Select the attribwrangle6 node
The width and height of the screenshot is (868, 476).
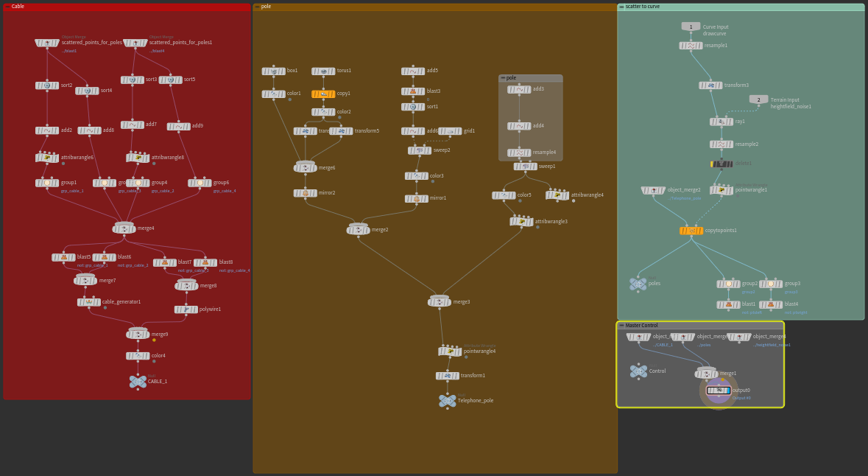[47, 158]
